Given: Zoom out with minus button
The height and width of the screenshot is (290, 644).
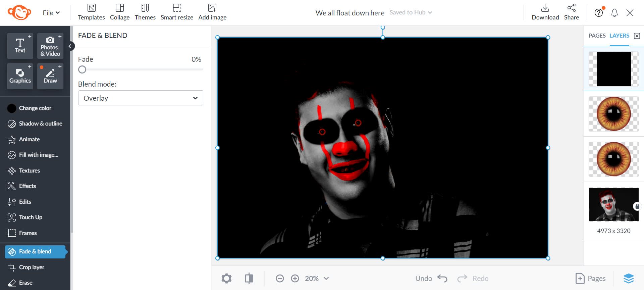Looking at the screenshot, I should click(x=280, y=278).
